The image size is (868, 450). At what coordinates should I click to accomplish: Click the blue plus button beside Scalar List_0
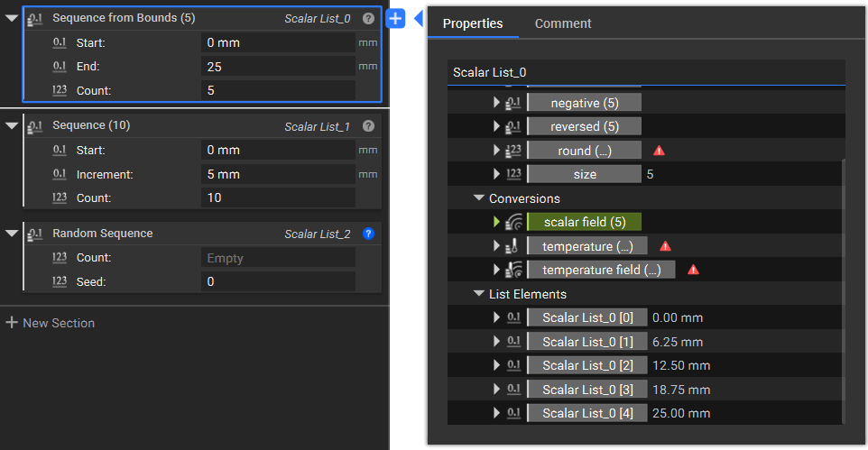click(x=395, y=18)
